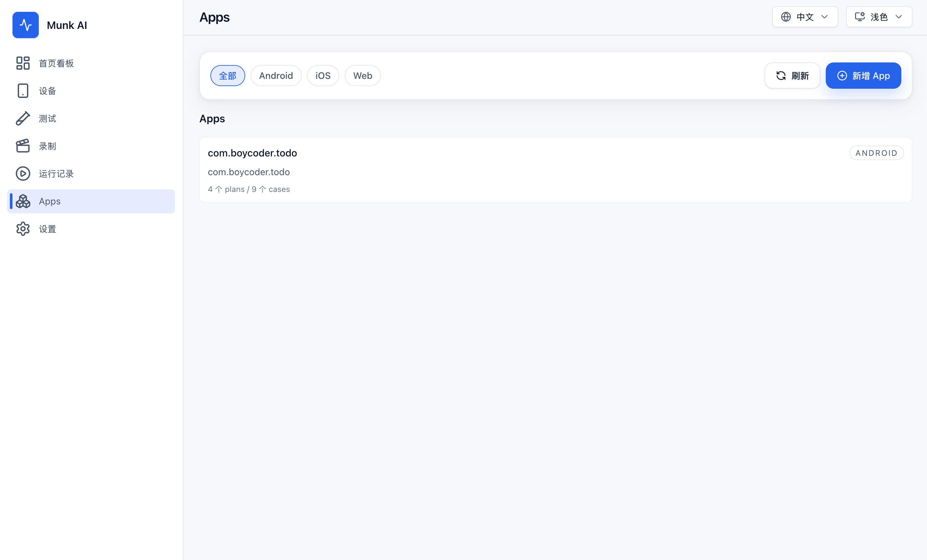
Task: Click the refresh arrows icon
Action: tap(781, 76)
